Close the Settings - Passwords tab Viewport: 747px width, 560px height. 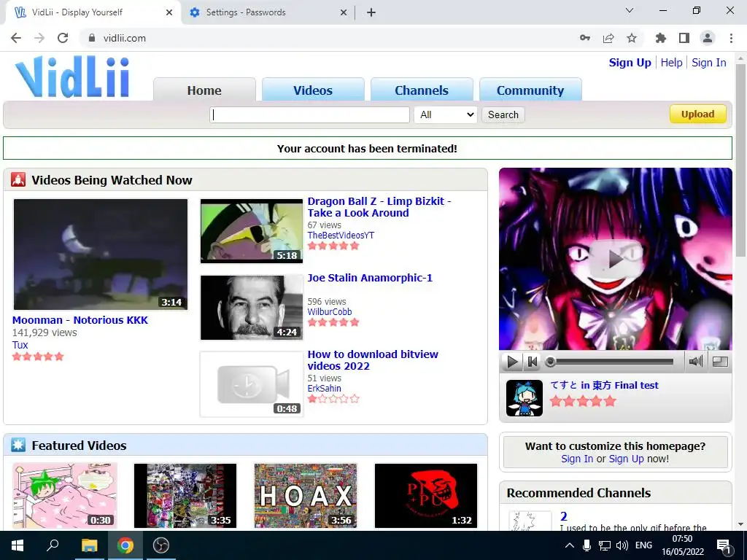[x=344, y=12]
